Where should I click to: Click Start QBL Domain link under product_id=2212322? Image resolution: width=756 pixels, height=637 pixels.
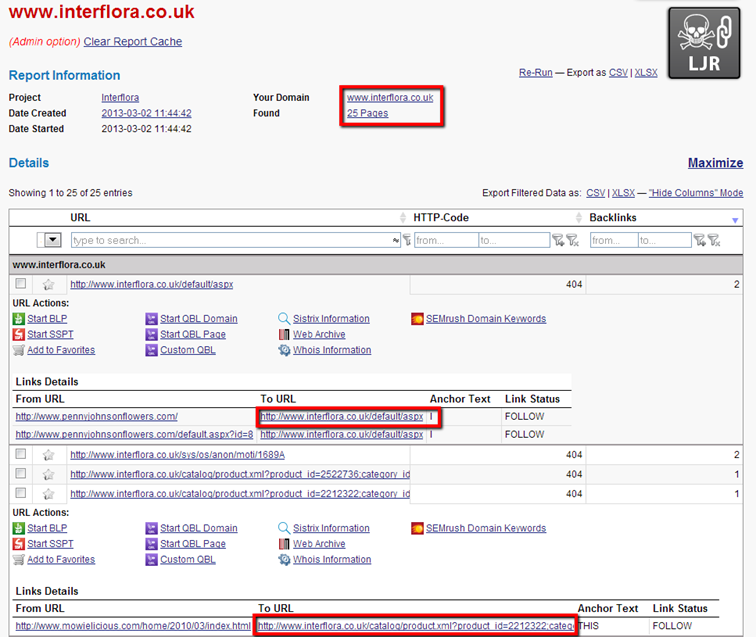coord(199,528)
